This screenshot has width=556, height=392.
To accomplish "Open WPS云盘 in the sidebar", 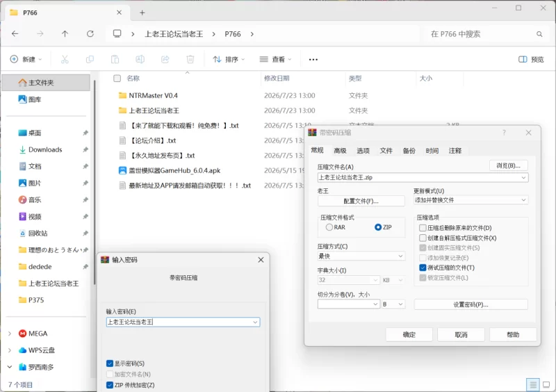I will [37, 350].
